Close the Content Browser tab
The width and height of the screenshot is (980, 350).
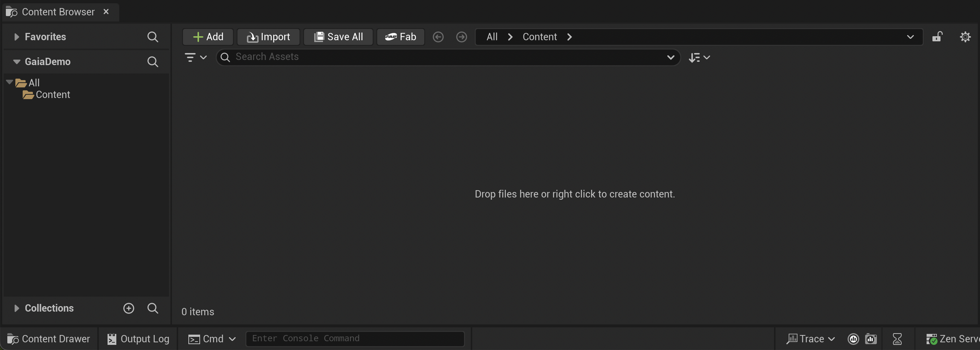106,12
